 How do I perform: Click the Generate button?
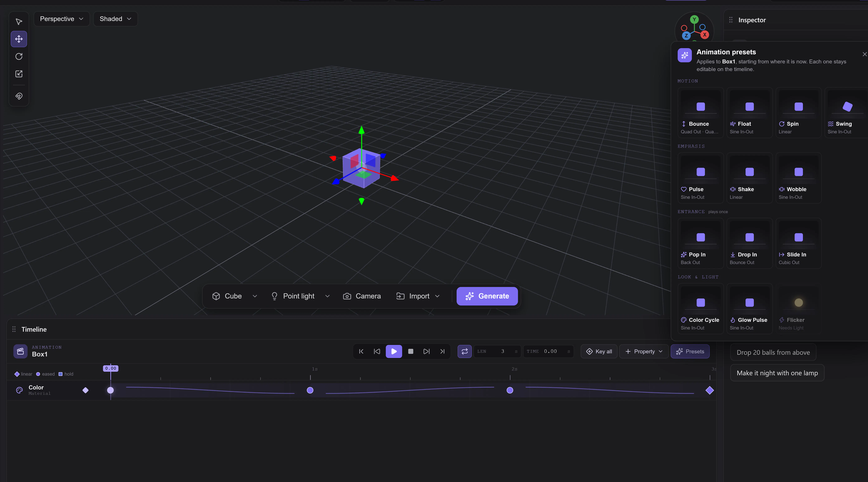[487, 296]
